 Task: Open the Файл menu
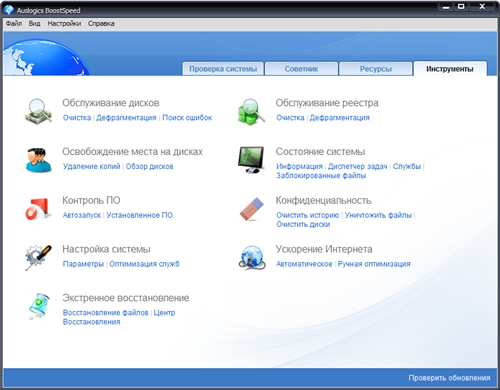click(14, 23)
